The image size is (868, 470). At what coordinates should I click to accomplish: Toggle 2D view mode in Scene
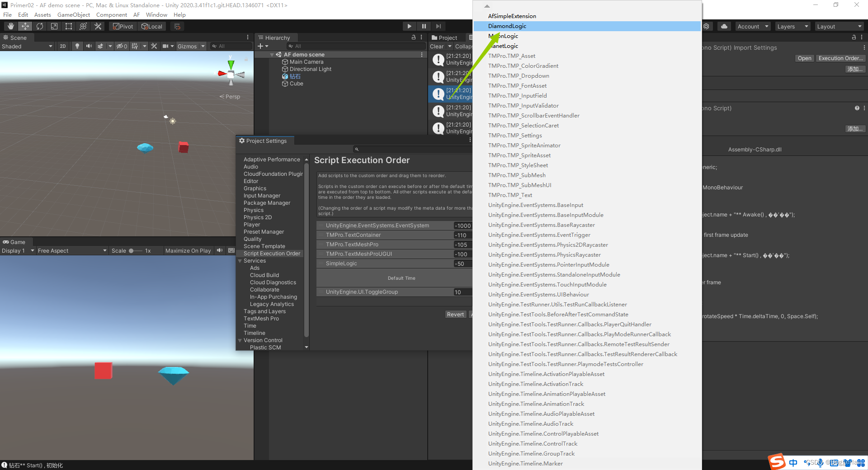63,46
